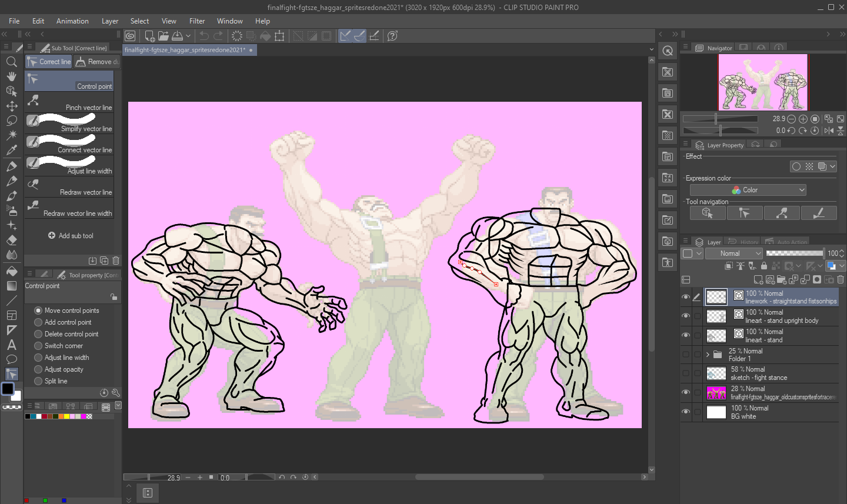This screenshot has width=847, height=504.
Task: Open the Effect options dropdown arrow
Action: 832,166
